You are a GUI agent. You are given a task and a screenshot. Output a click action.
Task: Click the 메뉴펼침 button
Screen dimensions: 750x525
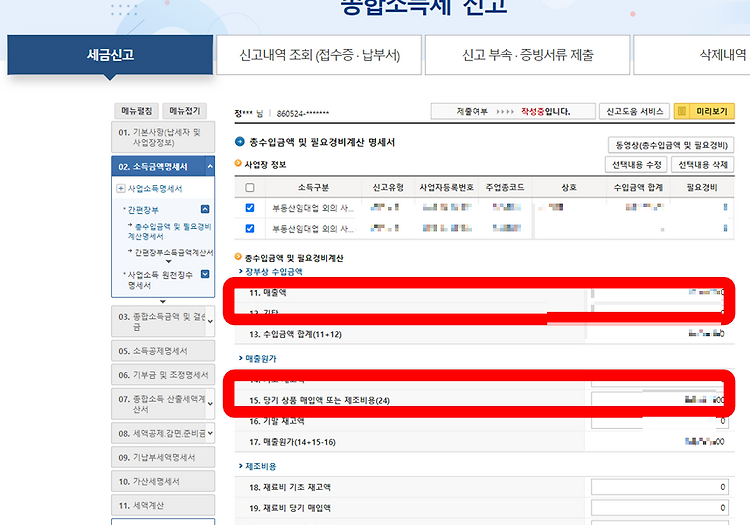tap(136, 111)
